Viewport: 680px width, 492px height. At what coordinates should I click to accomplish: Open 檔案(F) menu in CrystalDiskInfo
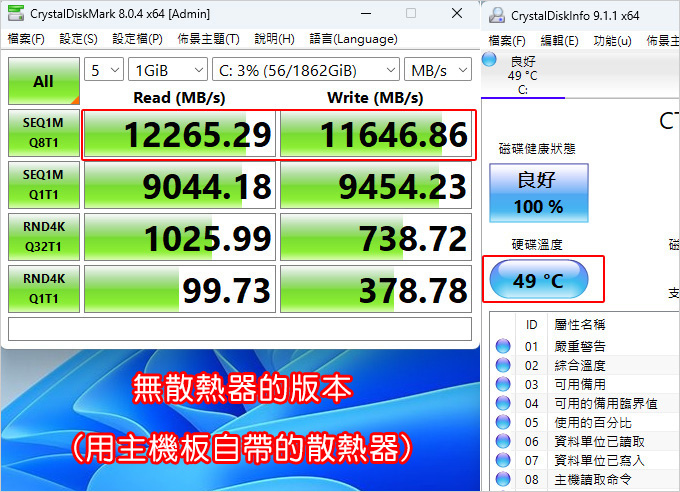[x=507, y=41]
